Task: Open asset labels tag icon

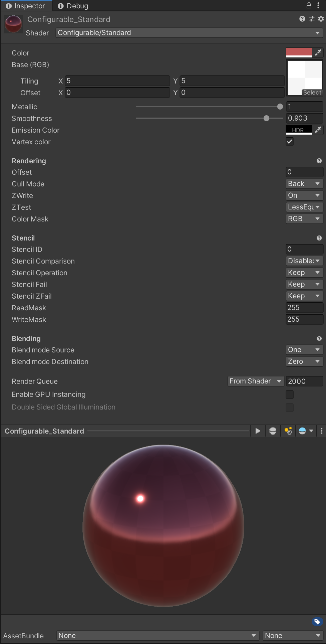Action: pos(317,622)
